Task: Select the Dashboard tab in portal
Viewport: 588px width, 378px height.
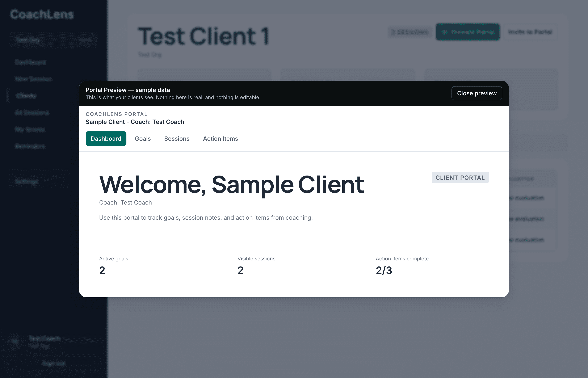Action: (x=106, y=139)
